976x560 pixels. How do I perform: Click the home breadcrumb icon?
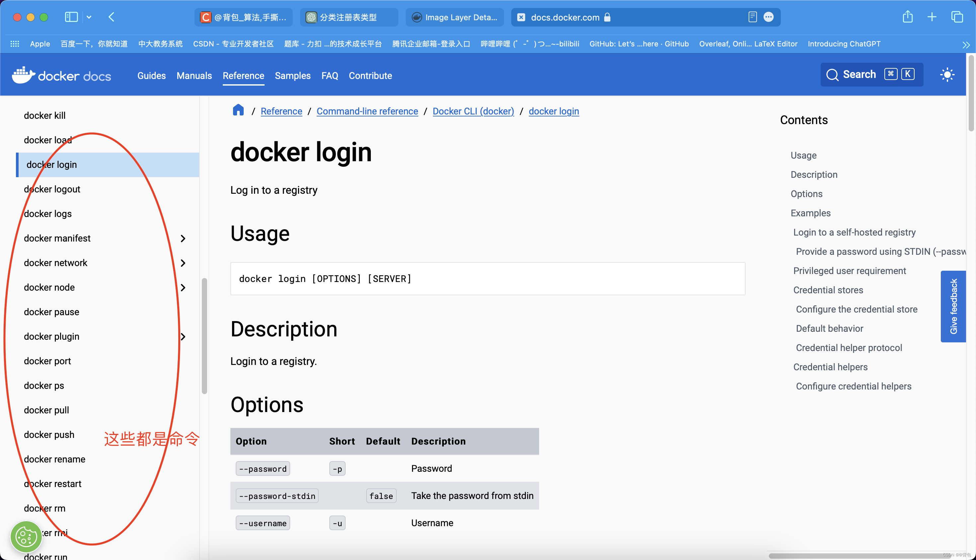coord(238,110)
